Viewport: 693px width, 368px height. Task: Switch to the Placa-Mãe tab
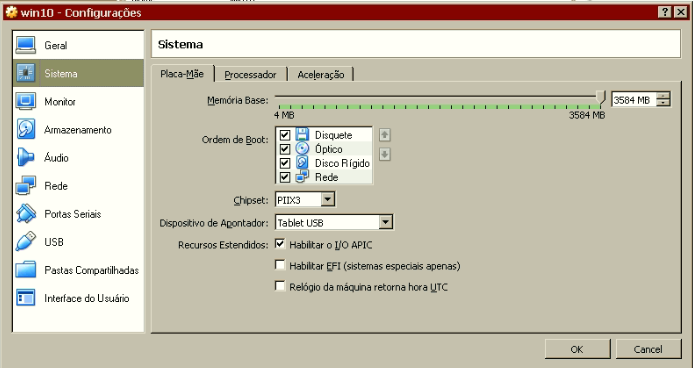182,74
